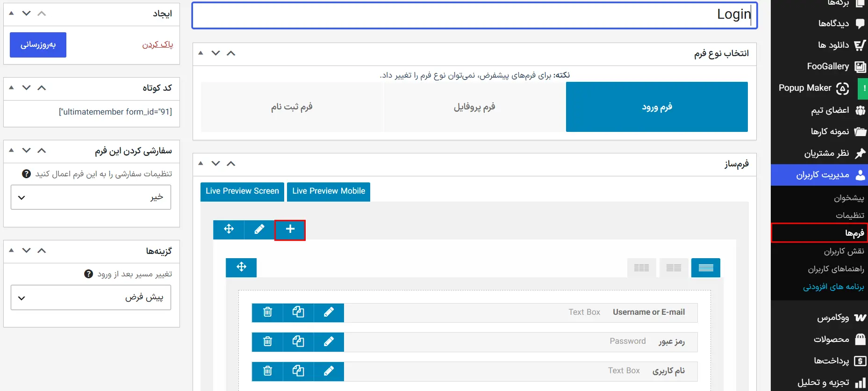Image resolution: width=868 pixels, height=391 pixels.
Task: Edit the نام کاربری field
Action: (329, 371)
